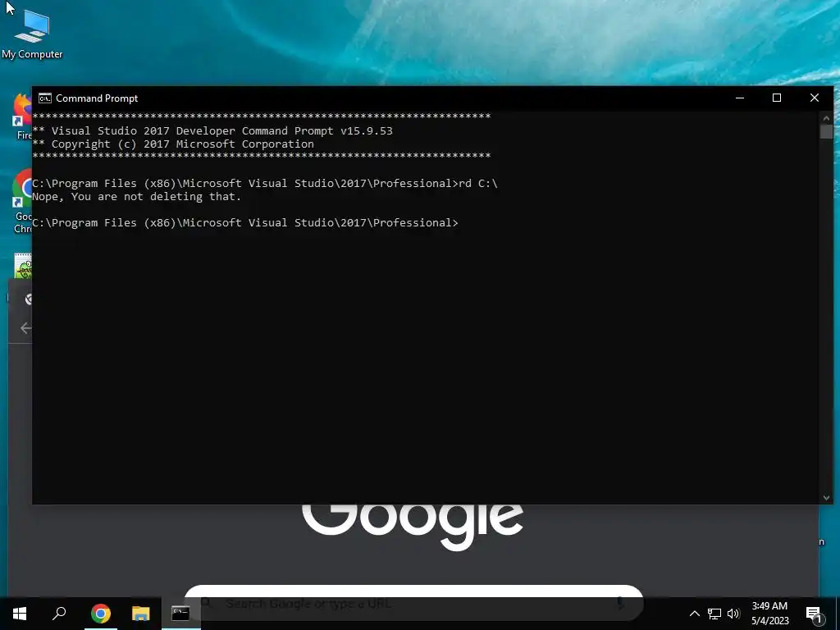Click the 'rd C:\' command text

tap(478, 183)
